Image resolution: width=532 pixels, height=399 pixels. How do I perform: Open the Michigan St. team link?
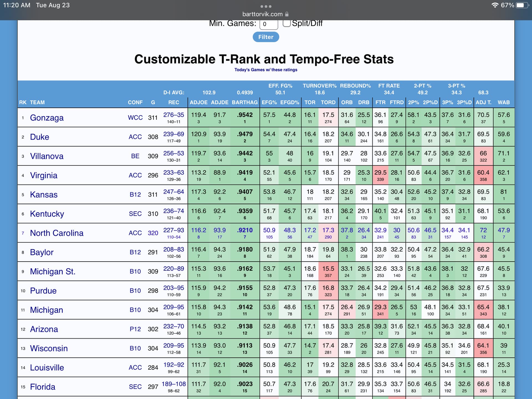pyautogui.click(x=53, y=272)
